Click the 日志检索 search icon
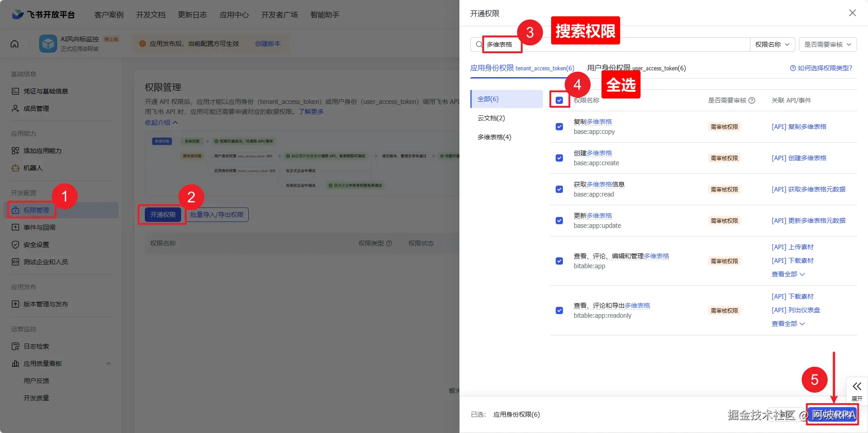 pyautogui.click(x=15, y=346)
